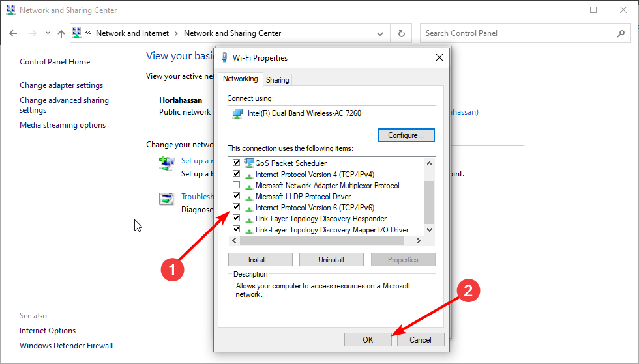Click list scroll down arrow

[x=429, y=230]
